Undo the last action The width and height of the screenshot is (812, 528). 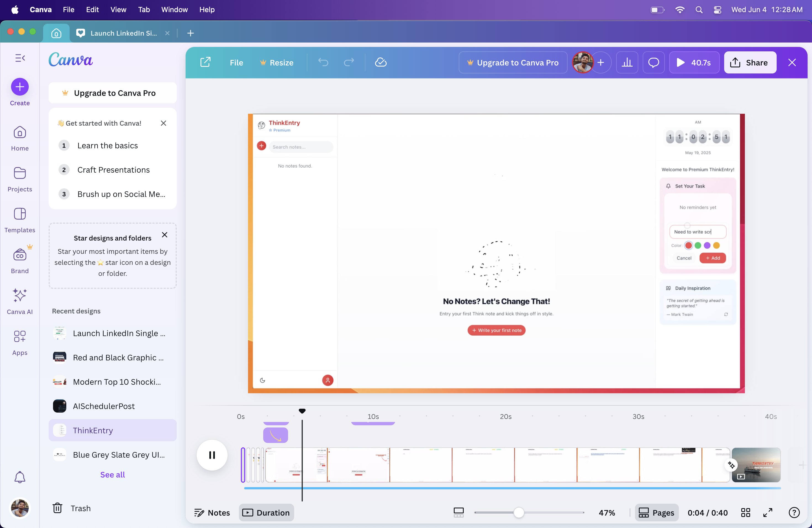tap(323, 62)
